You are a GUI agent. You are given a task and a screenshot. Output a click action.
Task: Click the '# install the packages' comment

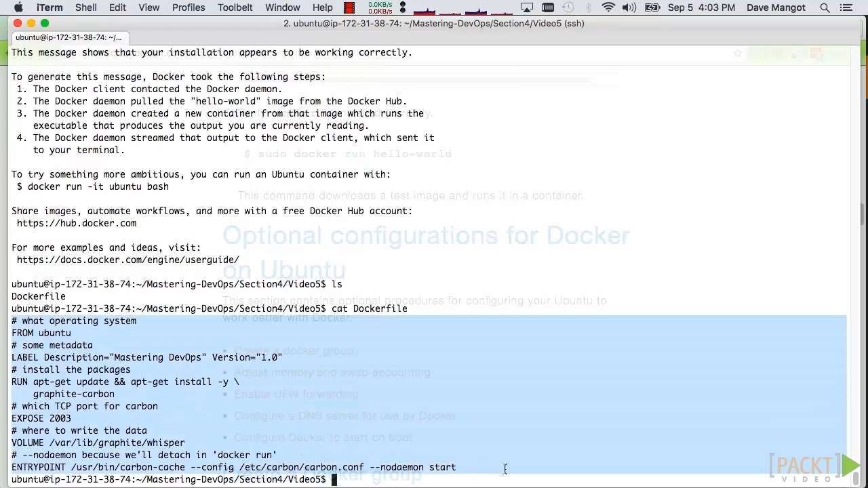(71, 369)
